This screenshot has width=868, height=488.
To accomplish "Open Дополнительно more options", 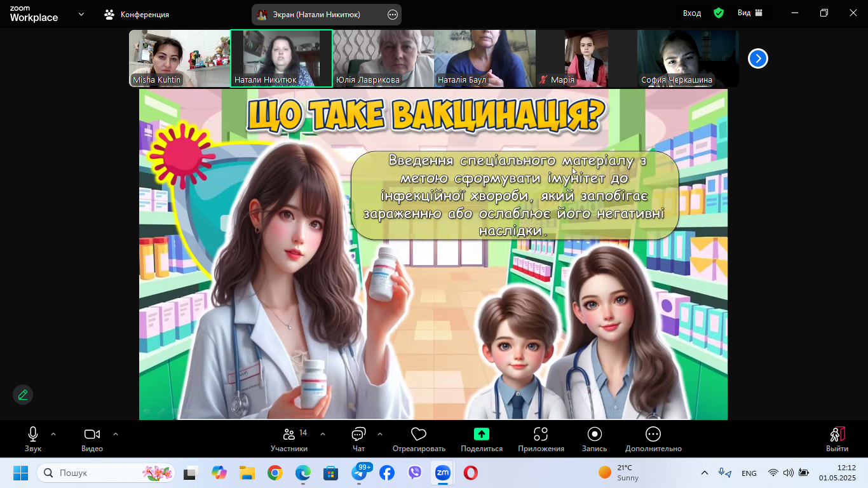I will [653, 440].
